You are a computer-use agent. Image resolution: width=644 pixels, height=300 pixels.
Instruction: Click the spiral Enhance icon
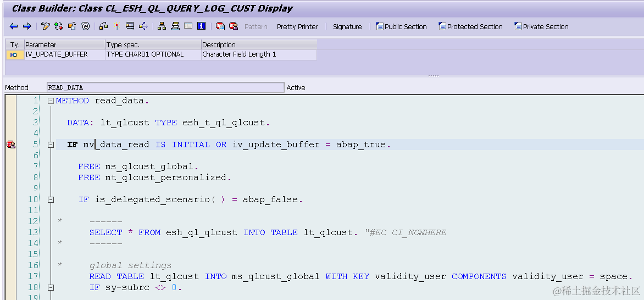click(85, 26)
